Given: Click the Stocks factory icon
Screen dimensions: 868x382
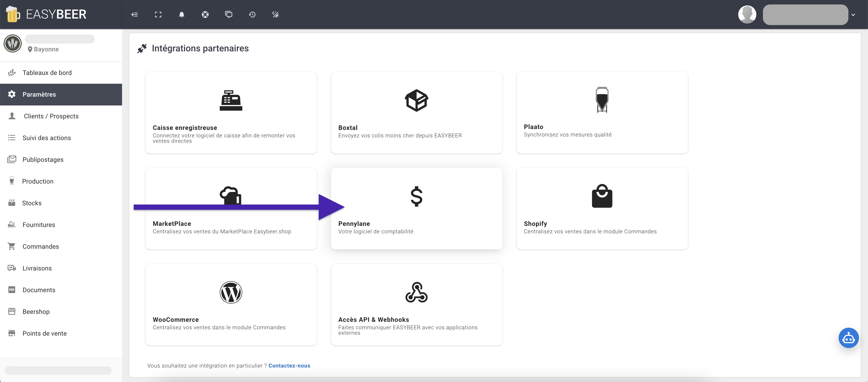Looking at the screenshot, I should tap(12, 203).
